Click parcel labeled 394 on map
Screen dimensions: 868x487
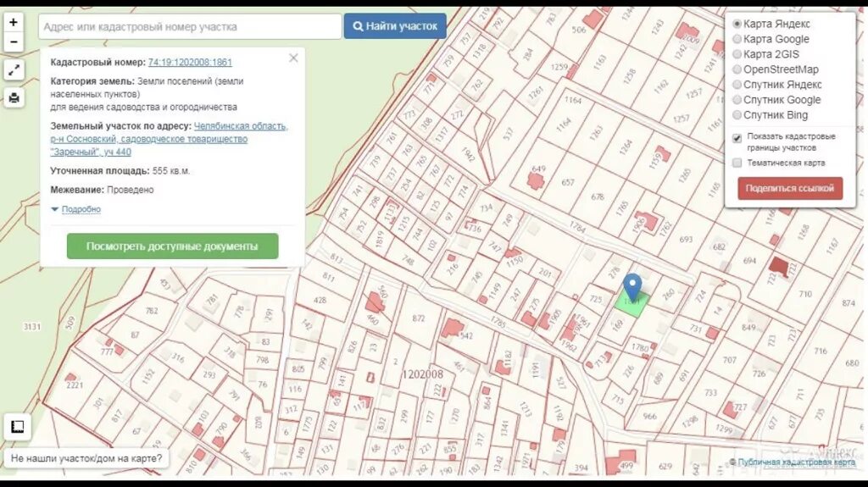click(x=581, y=468)
